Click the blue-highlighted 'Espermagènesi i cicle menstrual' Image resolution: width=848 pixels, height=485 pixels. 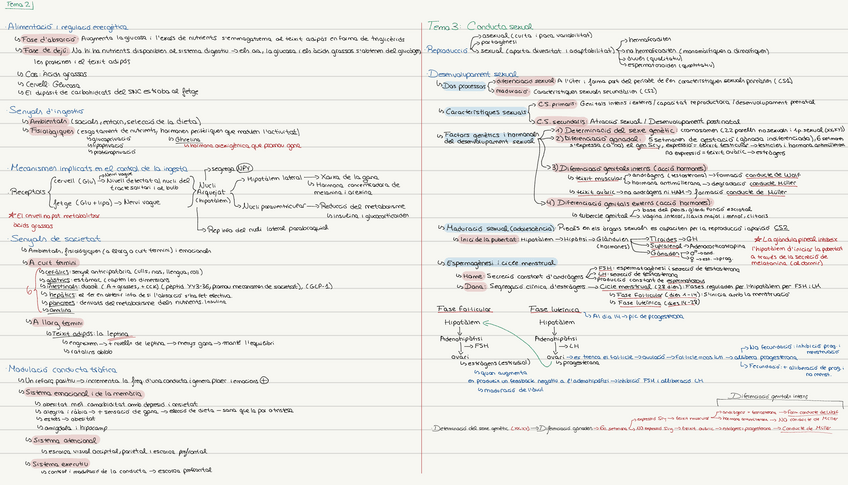tap(500, 263)
